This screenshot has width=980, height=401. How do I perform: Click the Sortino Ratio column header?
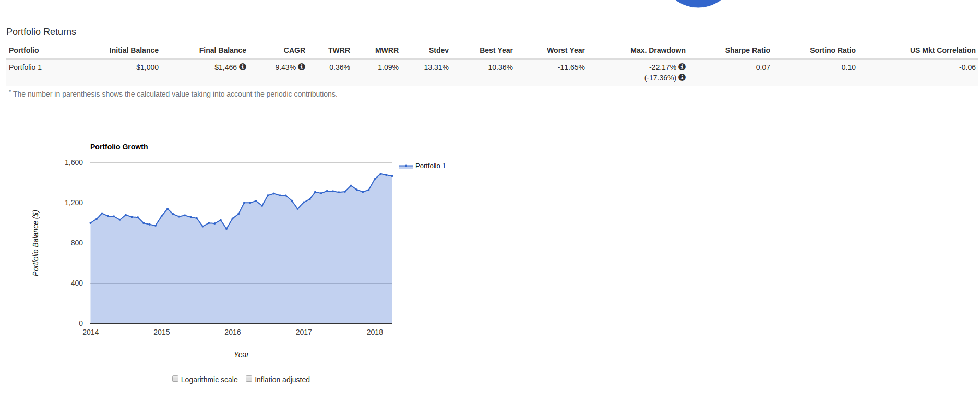click(x=832, y=50)
